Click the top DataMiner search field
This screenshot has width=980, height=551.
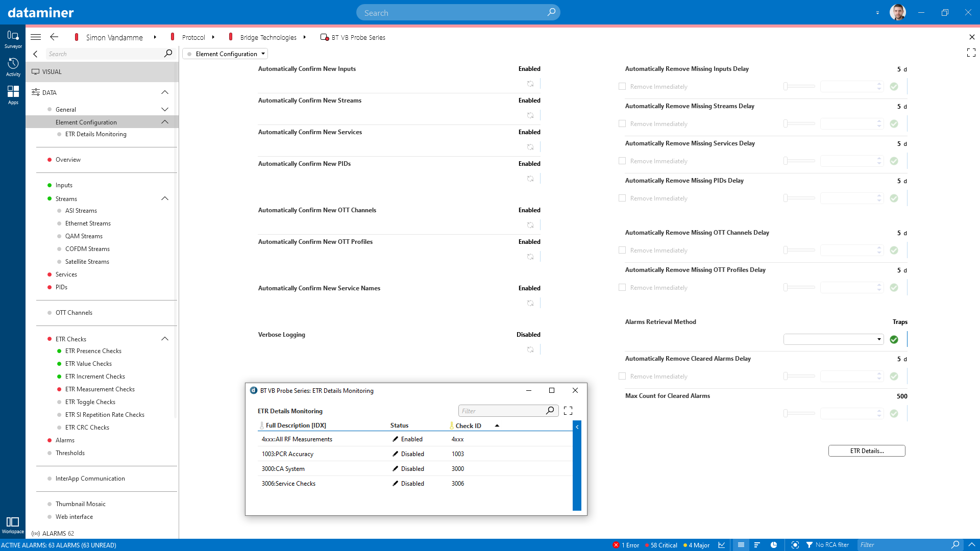[458, 12]
